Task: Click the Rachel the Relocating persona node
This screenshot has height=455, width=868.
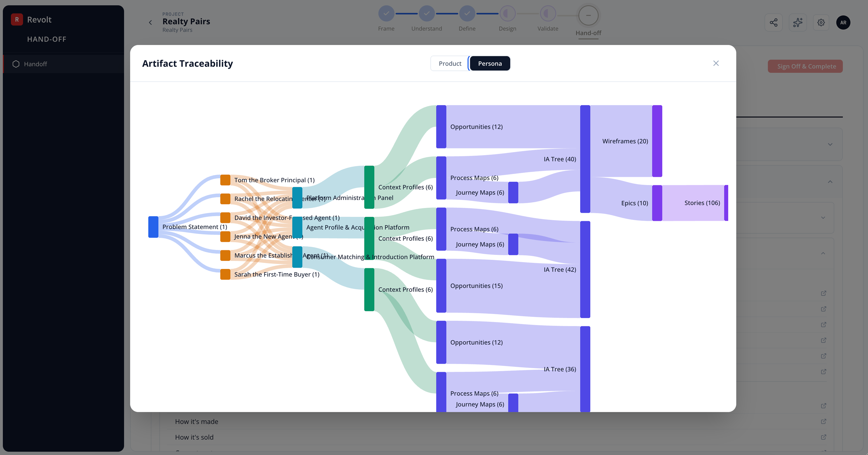Action: (x=225, y=199)
